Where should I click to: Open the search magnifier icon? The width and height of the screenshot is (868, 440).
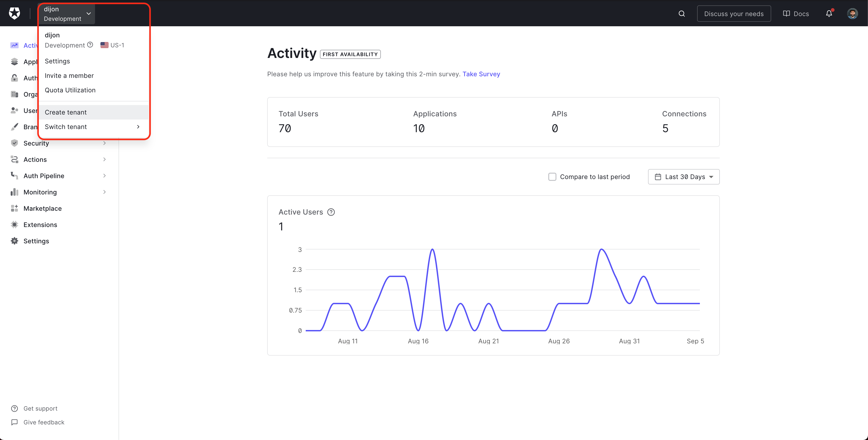(x=681, y=14)
